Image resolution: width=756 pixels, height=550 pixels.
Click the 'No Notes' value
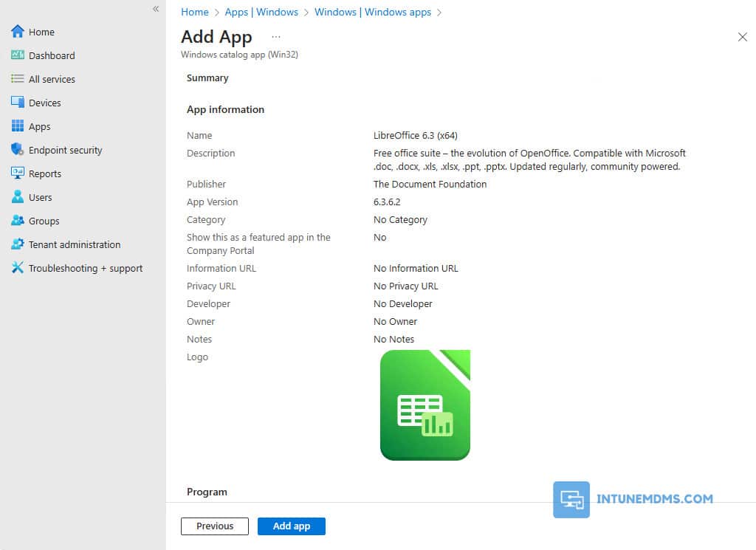coord(394,340)
